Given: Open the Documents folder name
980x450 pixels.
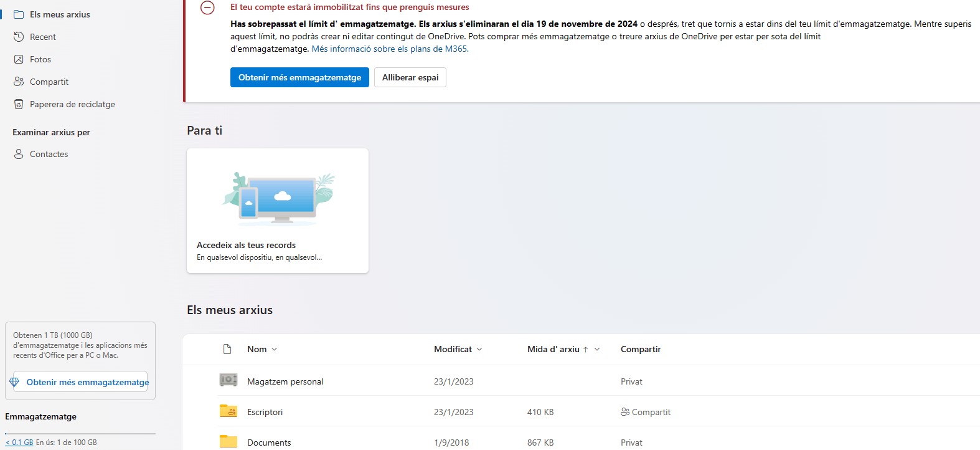Looking at the screenshot, I should click(269, 443).
